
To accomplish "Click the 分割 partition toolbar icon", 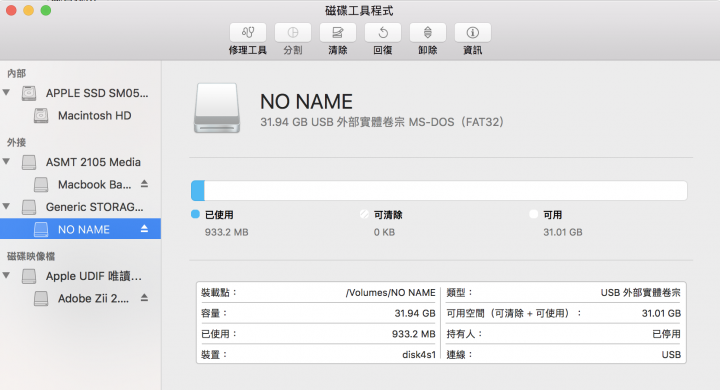I will (292, 33).
